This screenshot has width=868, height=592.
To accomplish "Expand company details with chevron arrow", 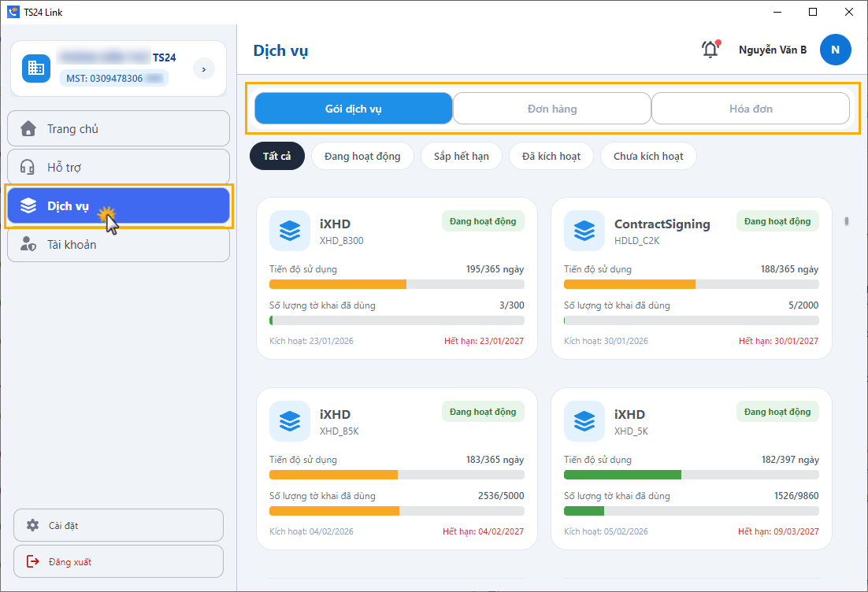I will (x=204, y=69).
